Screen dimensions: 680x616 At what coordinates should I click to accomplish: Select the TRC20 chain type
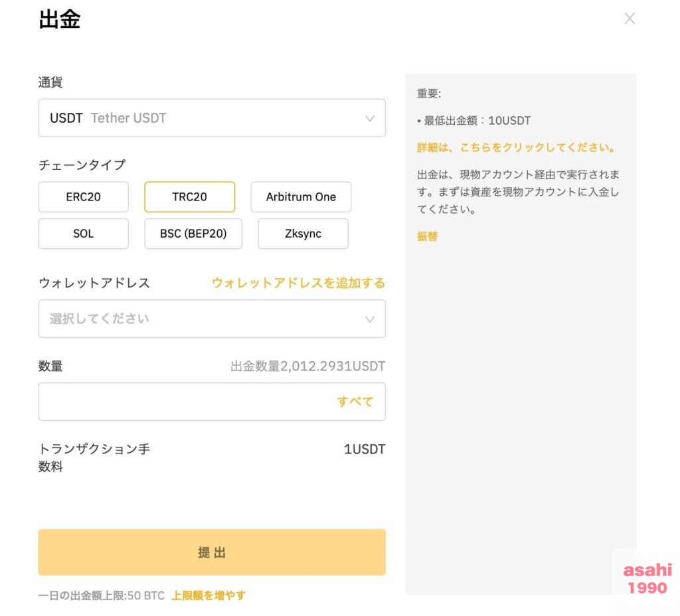(189, 196)
